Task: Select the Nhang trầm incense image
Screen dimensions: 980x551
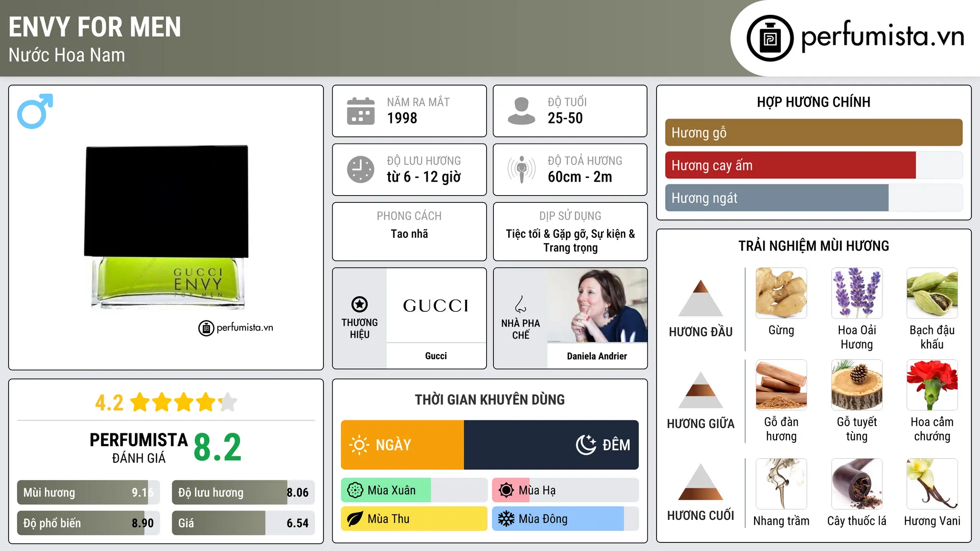Action: [781, 484]
